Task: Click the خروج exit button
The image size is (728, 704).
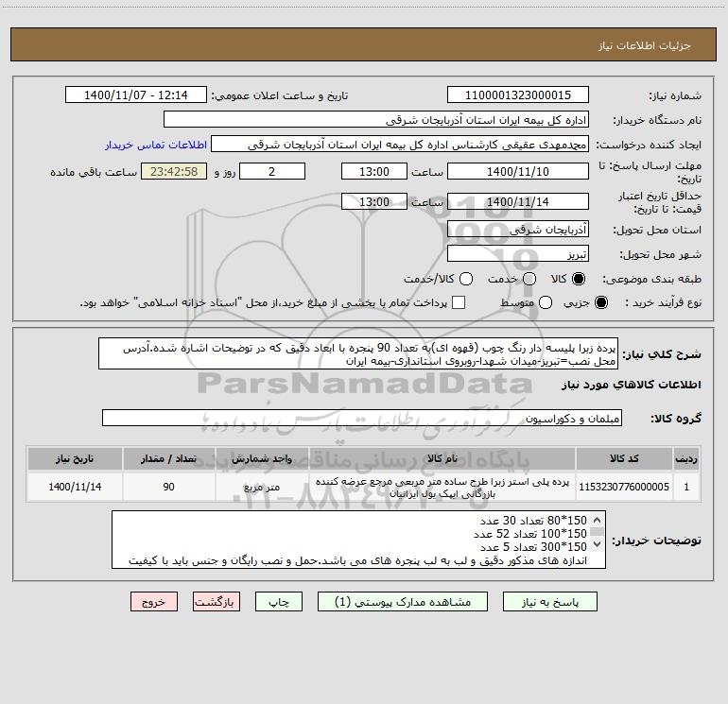Action: point(154,602)
